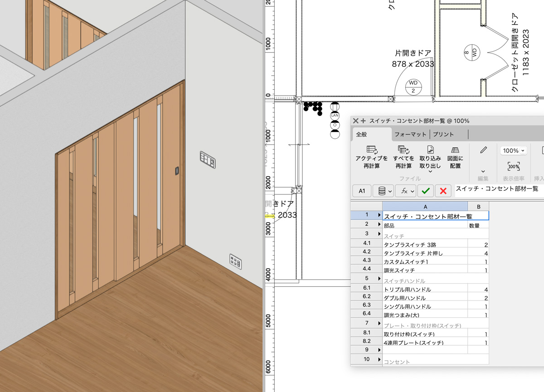
Task: Expand database row 3 disclosure triangle
Action: [379, 233]
